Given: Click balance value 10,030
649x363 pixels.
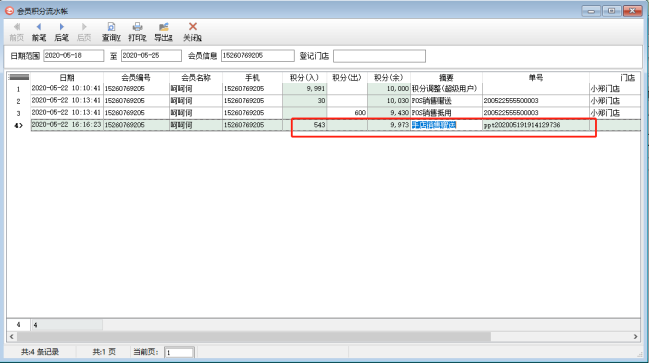Looking at the screenshot, I should tap(398, 101).
